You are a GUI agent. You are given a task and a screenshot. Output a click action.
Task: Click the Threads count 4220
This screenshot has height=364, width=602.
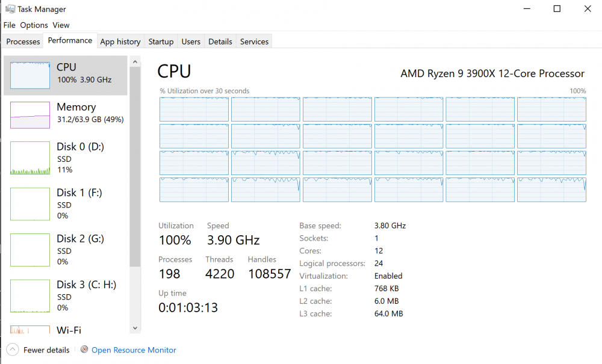pyautogui.click(x=220, y=274)
